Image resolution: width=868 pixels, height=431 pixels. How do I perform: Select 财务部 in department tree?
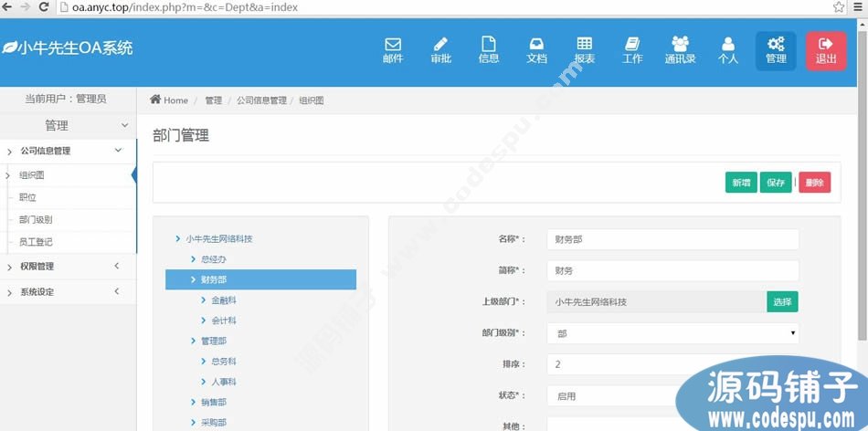(x=260, y=279)
